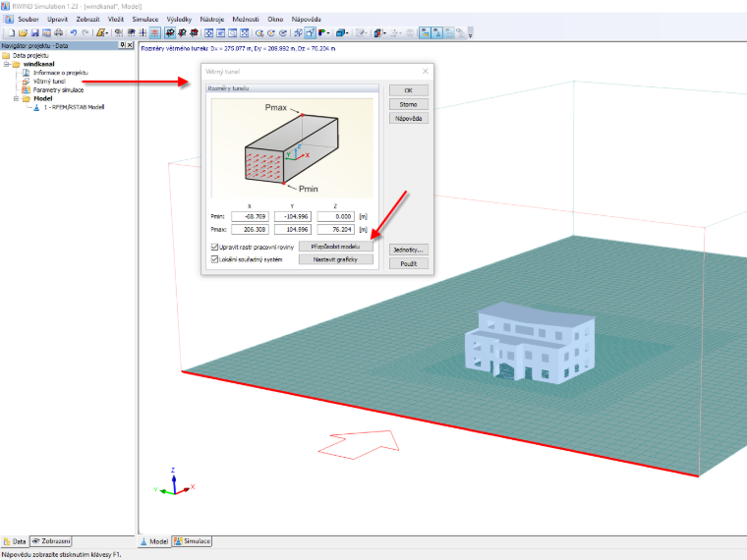
Task: Click the Pmax Y input field
Action: coord(293,230)
